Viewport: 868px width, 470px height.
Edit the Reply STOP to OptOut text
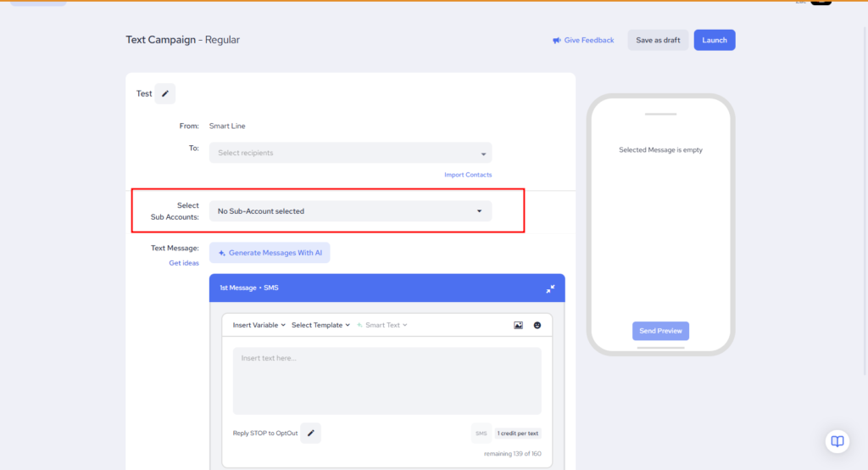[310, 434]
